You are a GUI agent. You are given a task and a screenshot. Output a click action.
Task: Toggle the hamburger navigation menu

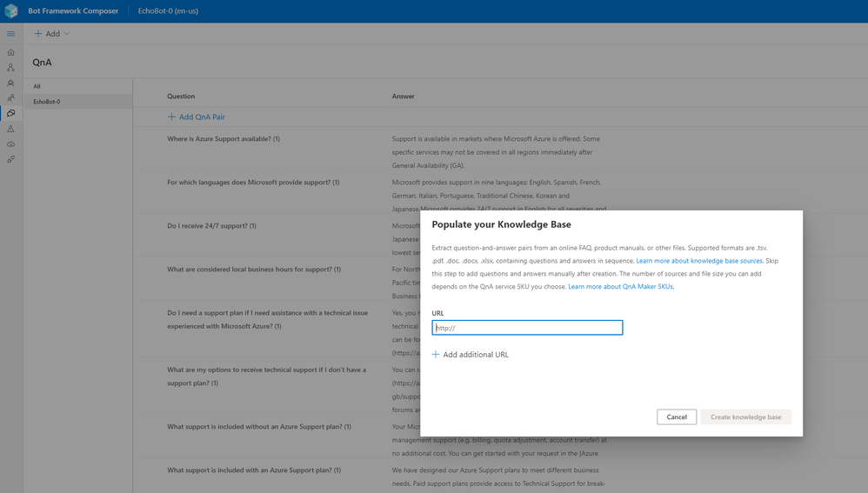pyautogui.click(x=11, y=34)
